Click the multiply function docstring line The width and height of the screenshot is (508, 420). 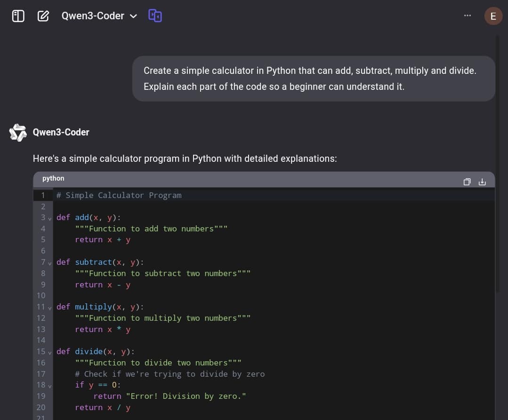162,318
